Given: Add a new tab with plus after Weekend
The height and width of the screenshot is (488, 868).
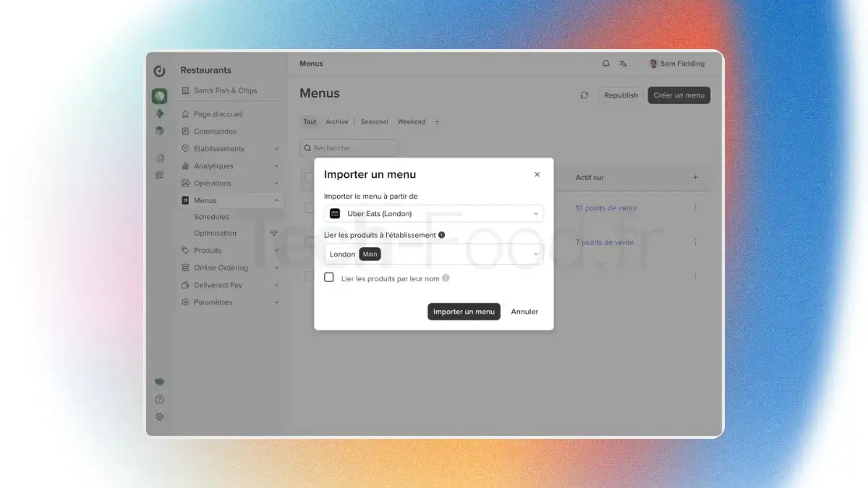Looking at the screenshot, I should pyautogui.click(x=437, y=121).
